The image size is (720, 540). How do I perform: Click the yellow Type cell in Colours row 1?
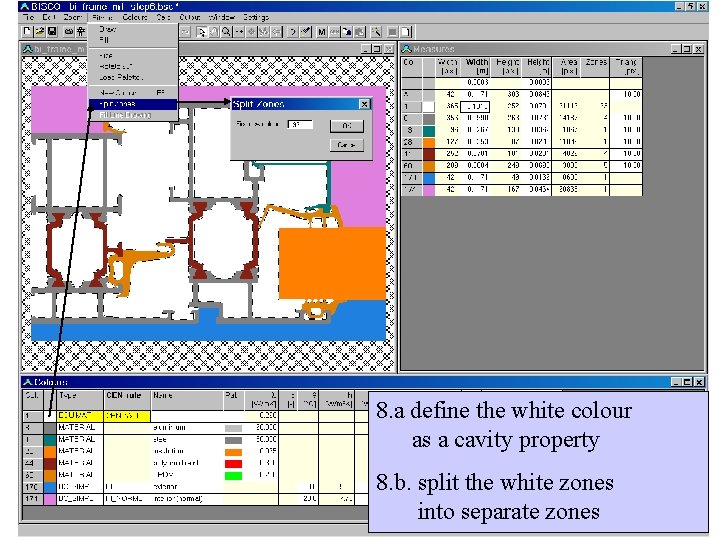(80, 416)
